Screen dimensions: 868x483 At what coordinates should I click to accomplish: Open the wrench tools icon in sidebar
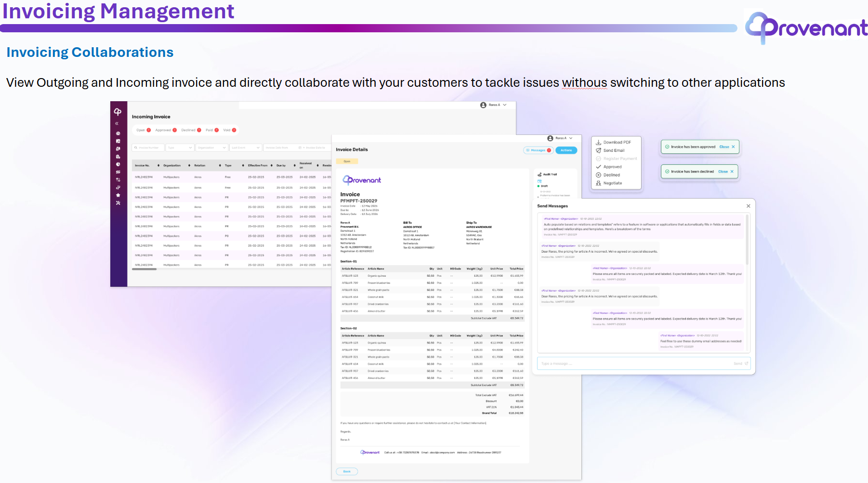118,203
